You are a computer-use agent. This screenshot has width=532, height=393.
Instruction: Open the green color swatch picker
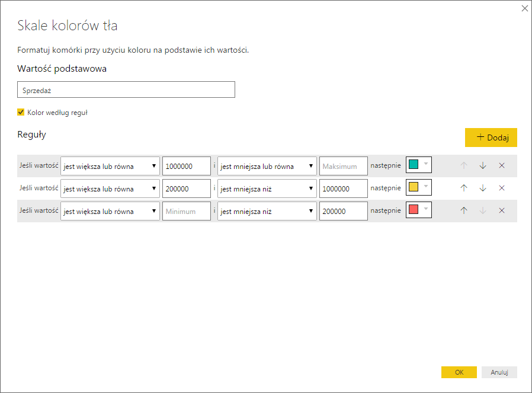[x=418, y=165]
